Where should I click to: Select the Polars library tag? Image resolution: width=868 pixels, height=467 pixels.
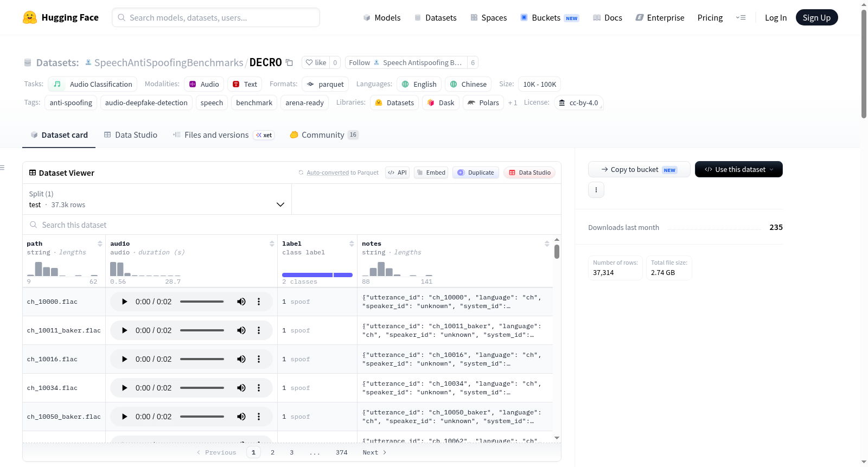click(483, 103)
